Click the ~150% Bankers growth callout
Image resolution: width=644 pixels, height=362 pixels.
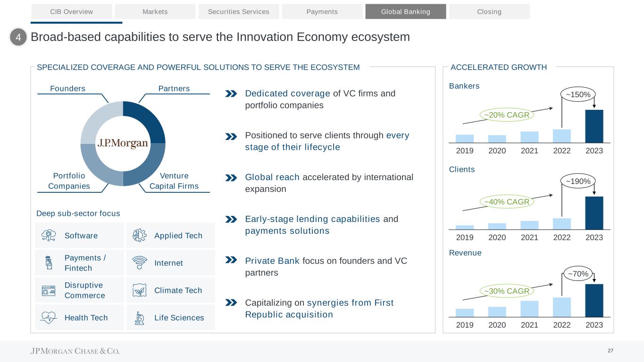[x=578, y=95]
